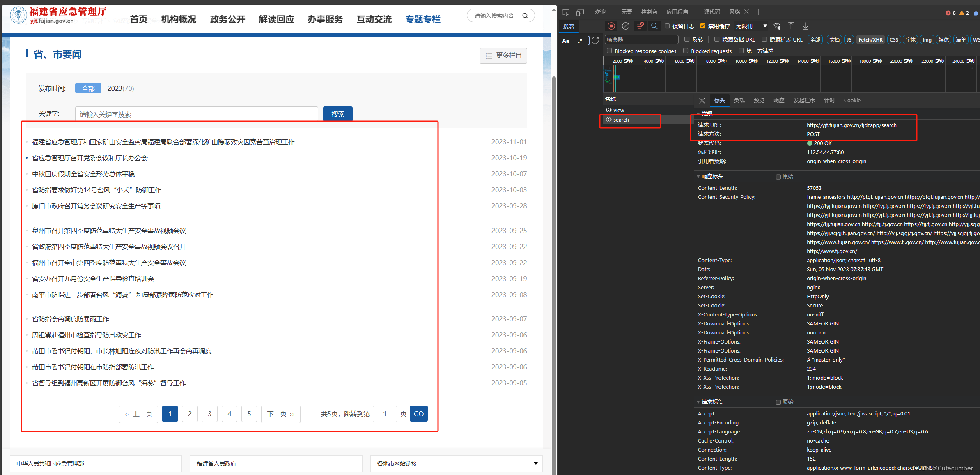Select the 2023(70) publish time filter
Viewport: 980px width, 475px height.
(x=120, y=88)
